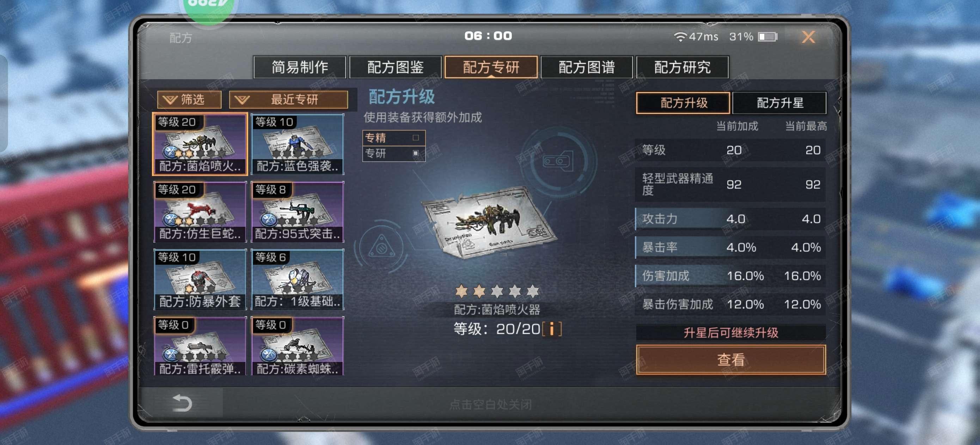980x445 pixels.
Task: Click the 查看 button
Action: 730,359
